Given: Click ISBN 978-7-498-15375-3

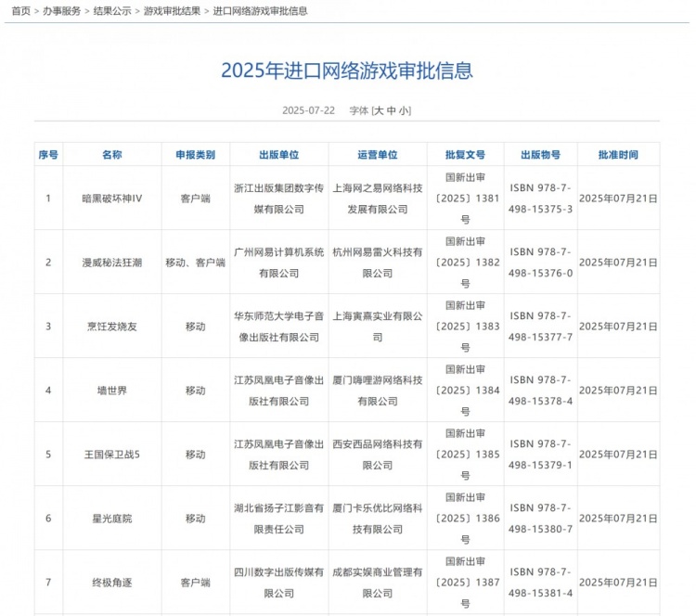Looking at the screenshot, I should [x=541, y=199].
